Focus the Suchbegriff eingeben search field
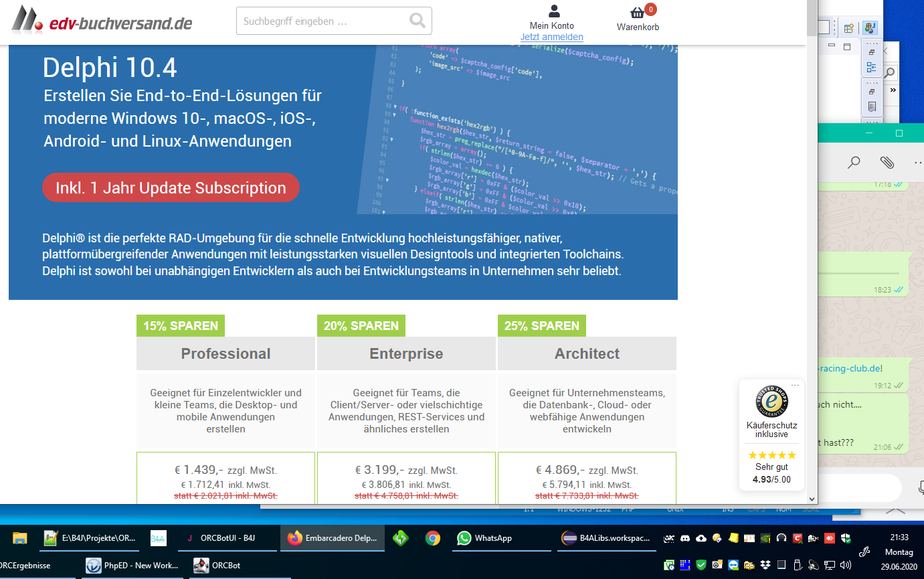 tap(321, 21)
